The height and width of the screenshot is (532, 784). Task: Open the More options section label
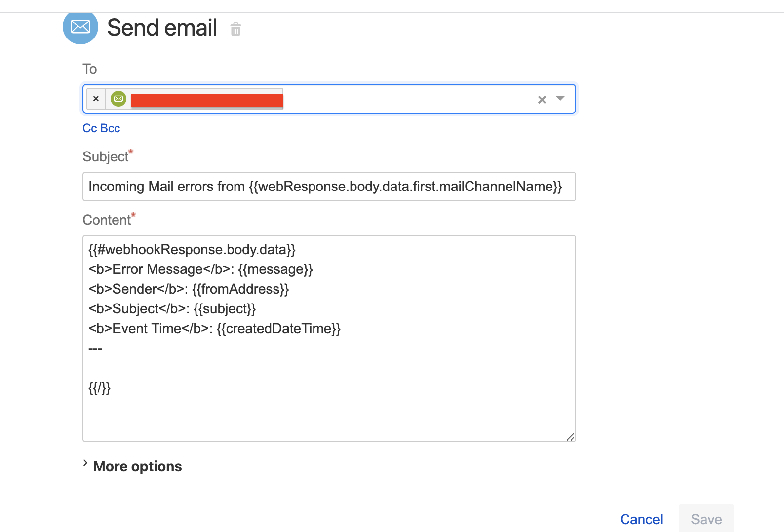point(138,466)
